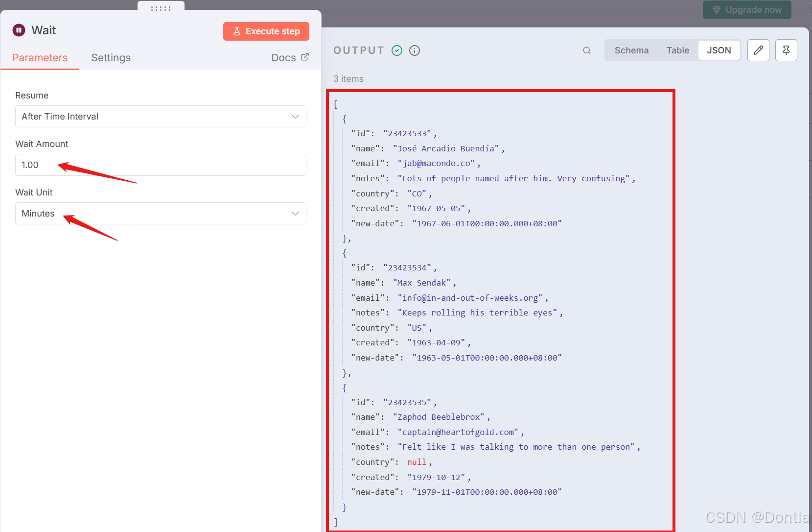
Task: Click the country value "CO"
Action: pyautogui.click(x=417, y=194)
